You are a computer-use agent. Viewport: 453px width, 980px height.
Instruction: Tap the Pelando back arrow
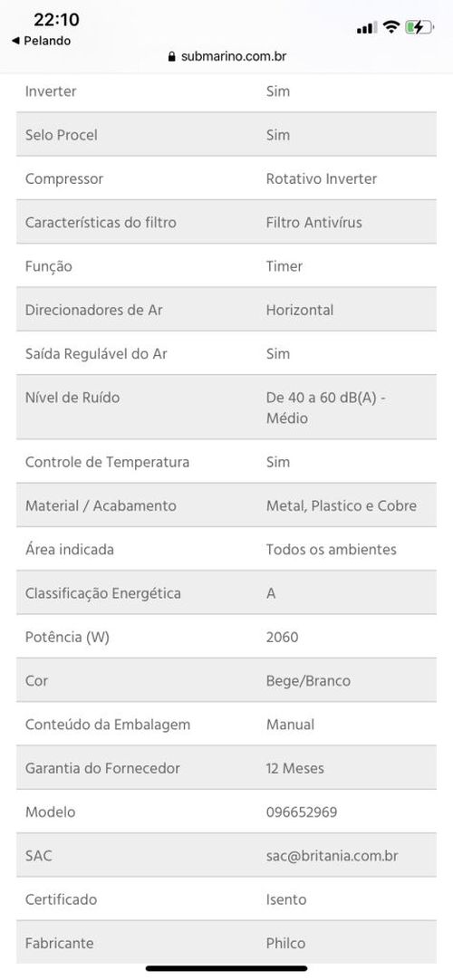(x=15, y=41)
